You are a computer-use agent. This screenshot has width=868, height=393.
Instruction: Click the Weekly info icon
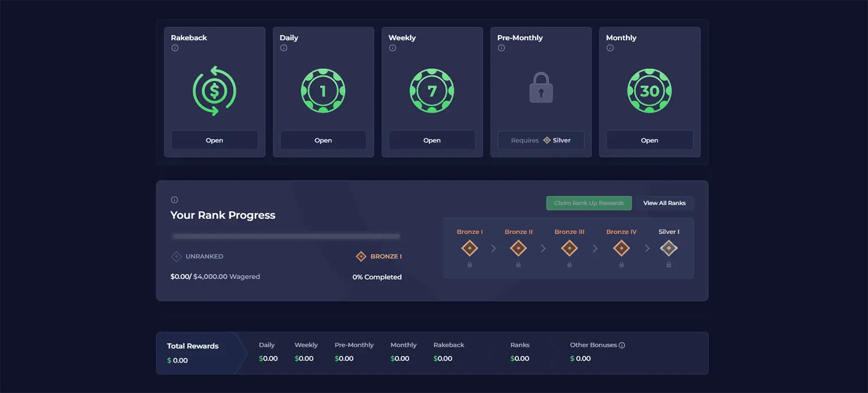pyautogui.click(x=392, y=48)
